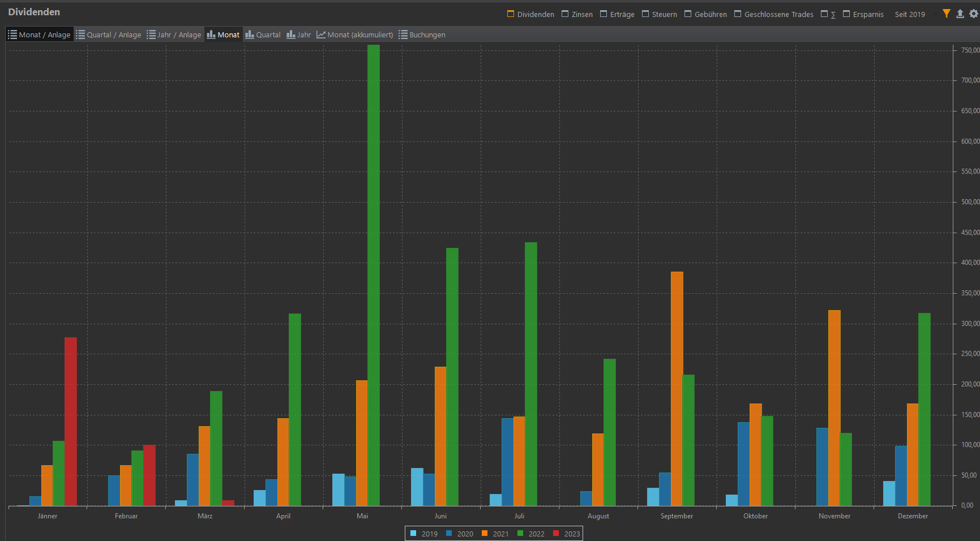The height and width of the screenshot is (541, 980).
Task: Enable the Zinsen checkbox
Action: (x=565, y=14)
